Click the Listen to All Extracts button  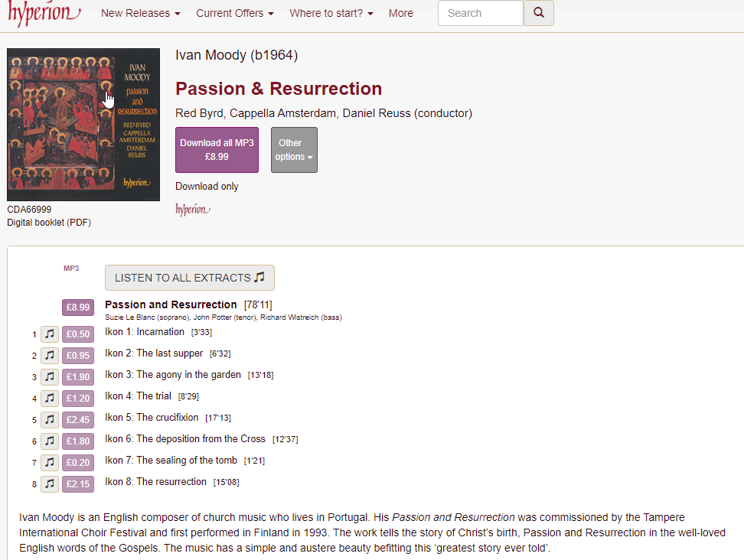(x=190, y=278)
